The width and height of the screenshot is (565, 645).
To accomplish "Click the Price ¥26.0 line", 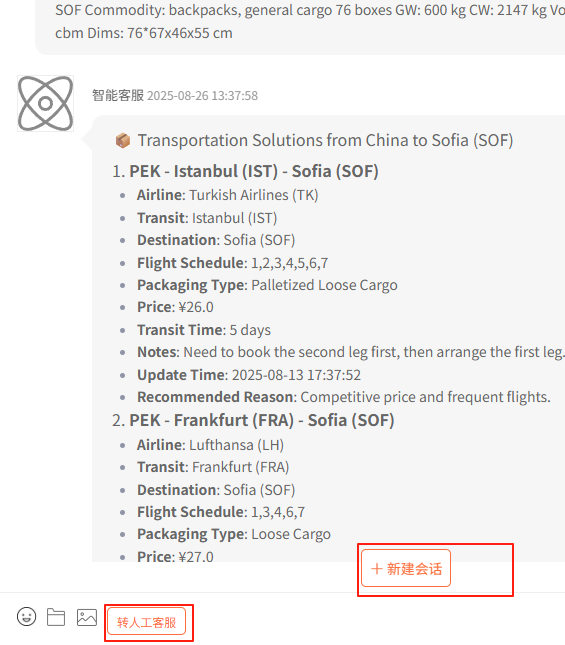I will click(x=175, y=307).
